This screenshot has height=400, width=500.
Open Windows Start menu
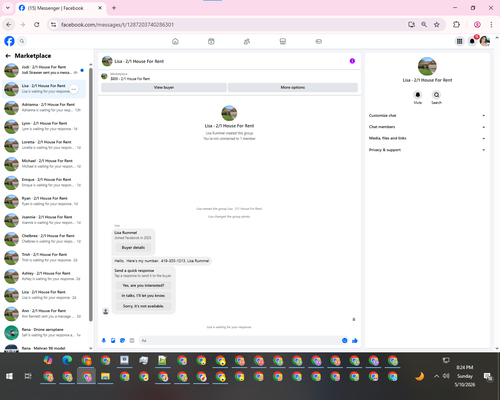(9, 376)
